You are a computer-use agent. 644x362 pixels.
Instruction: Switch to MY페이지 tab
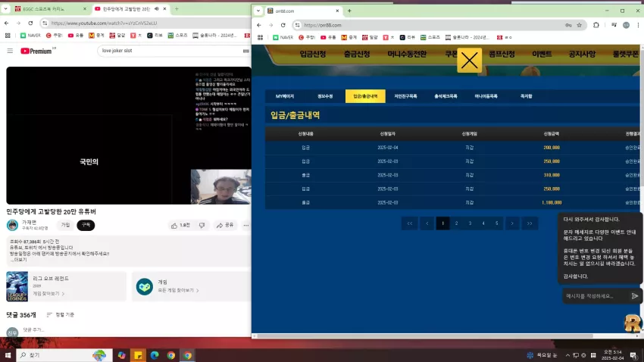point(285,96)
